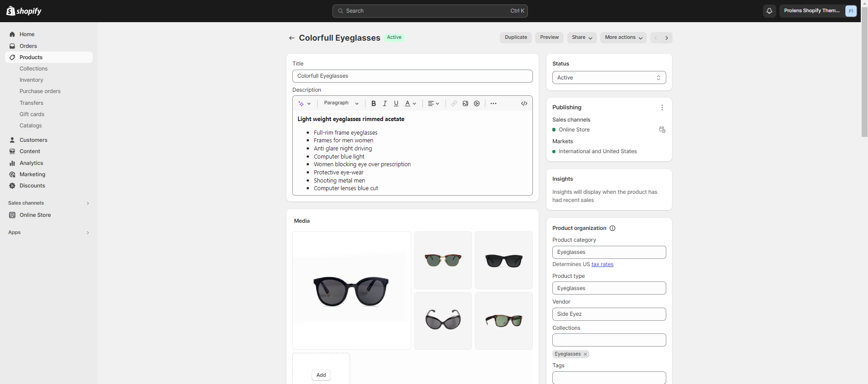
Task: Click the insert video icon in editor
Action: 476,103
